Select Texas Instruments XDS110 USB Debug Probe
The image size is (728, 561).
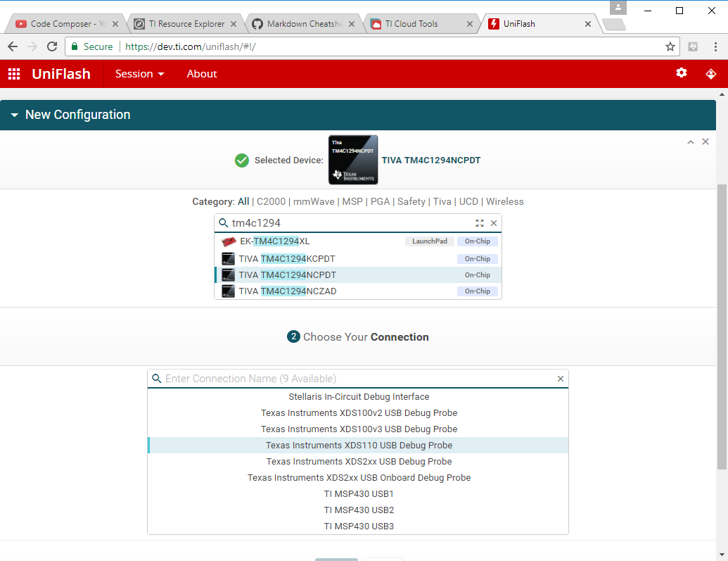(358, 446)
